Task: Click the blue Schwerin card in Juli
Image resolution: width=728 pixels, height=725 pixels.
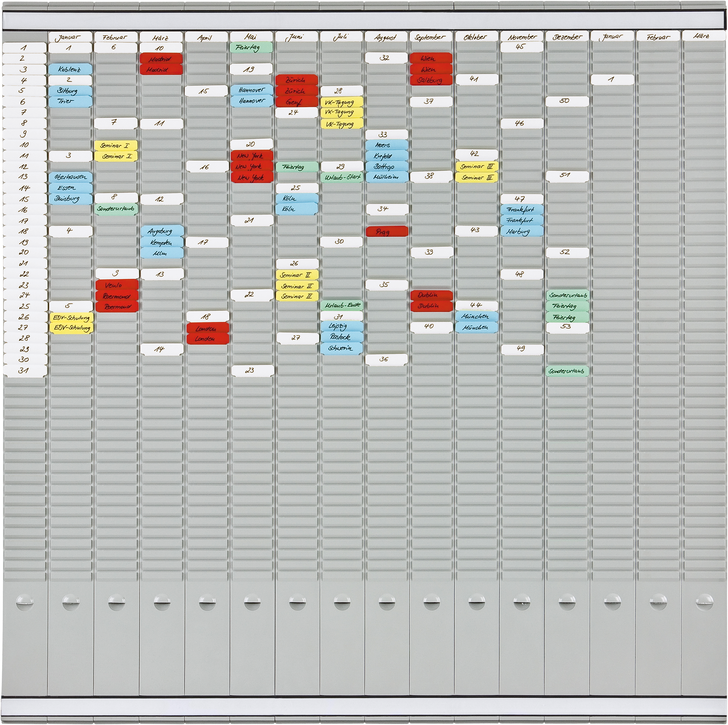Action: [341, 348]
